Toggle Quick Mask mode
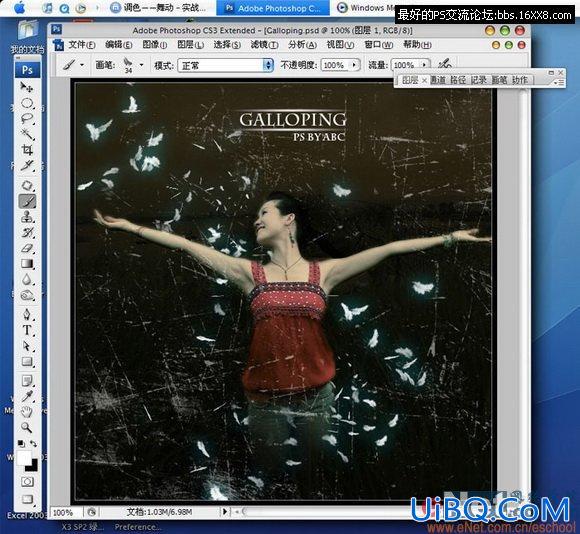The width and height of the screenshot is (580, 534). [x=27, y=481]
